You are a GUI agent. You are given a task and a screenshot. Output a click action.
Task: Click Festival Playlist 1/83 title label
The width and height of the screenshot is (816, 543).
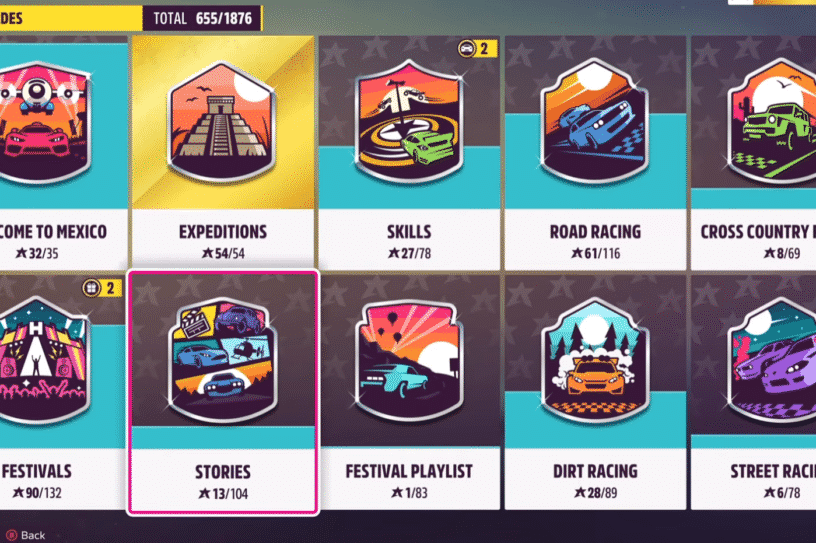click(409, 471)
